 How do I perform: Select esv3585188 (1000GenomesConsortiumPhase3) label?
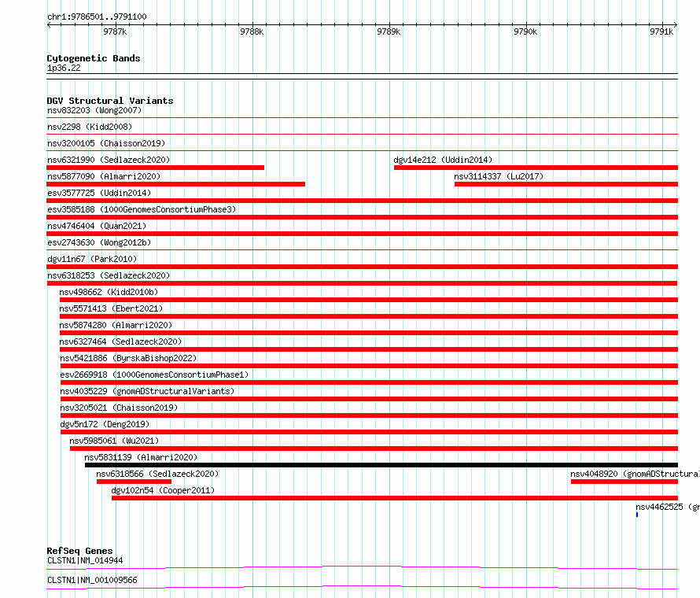(x=142, y=209)
